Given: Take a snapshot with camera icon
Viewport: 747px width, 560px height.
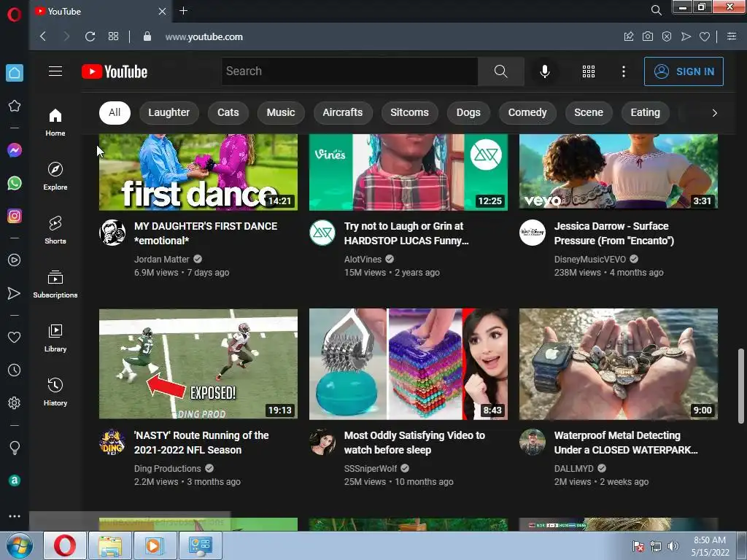Looking at the screenshot, I should click(648, 36).
